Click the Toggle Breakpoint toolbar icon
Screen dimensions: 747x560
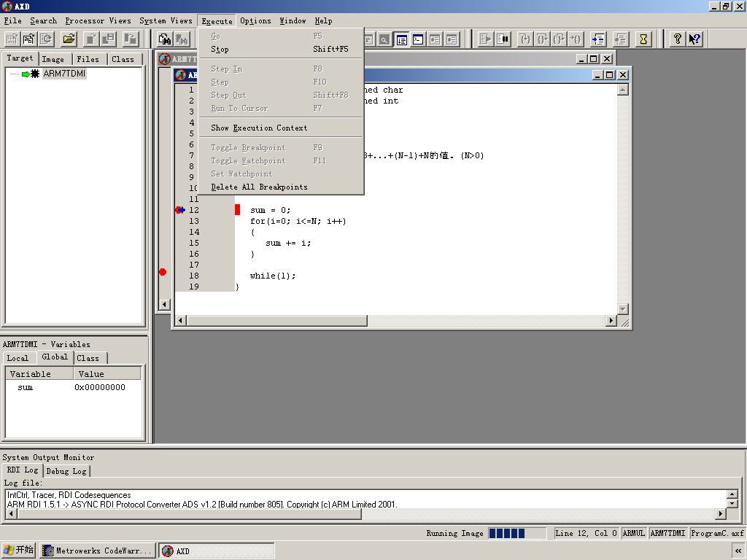click(621, 39)
